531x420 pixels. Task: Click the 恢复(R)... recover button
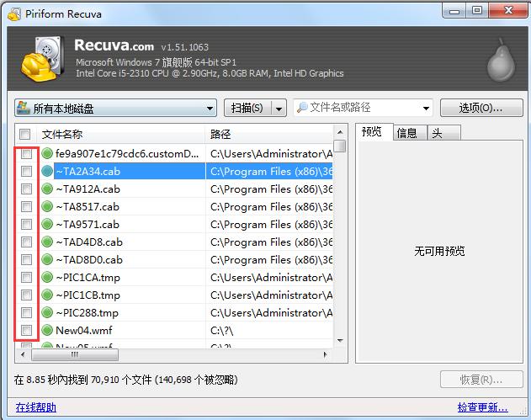tap(481, 380)
